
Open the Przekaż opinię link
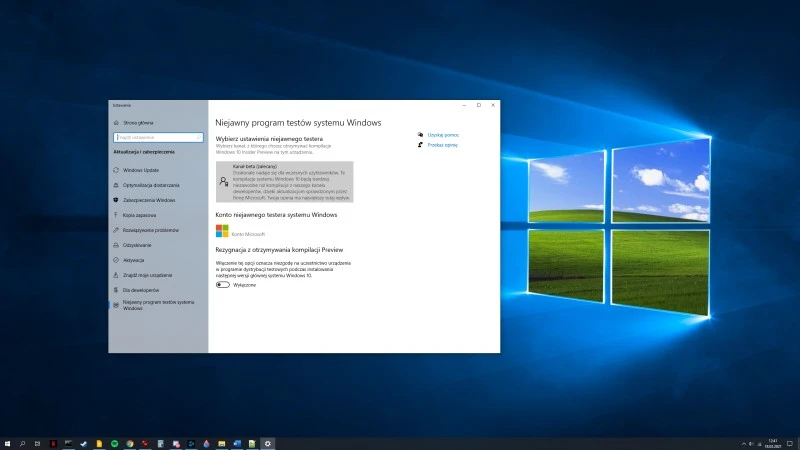[x=442, y=145]
